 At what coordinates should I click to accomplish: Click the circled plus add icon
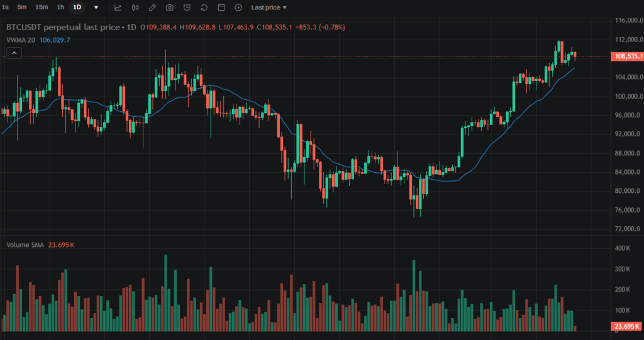[x=238, y=8]
